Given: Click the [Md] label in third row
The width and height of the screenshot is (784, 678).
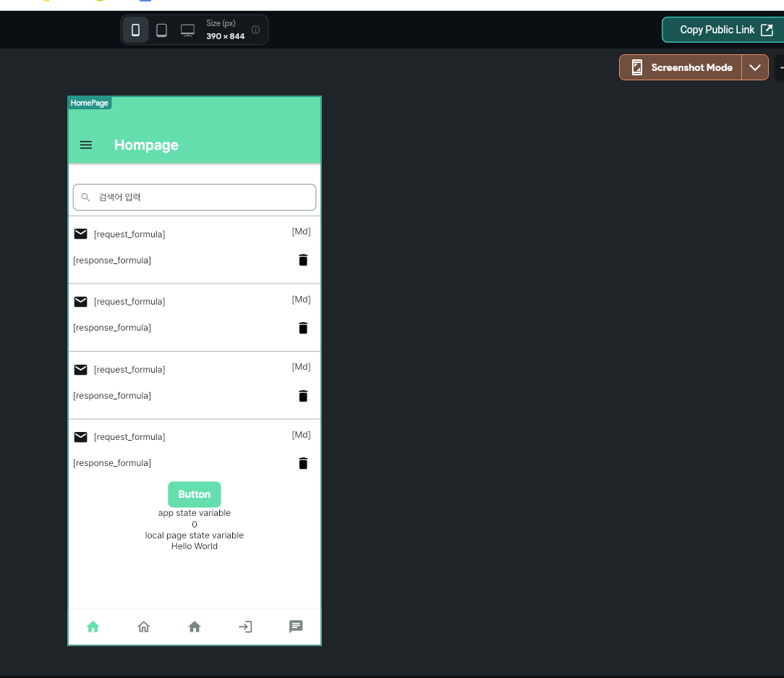Looking at the screenshot, I should (301, 367).
